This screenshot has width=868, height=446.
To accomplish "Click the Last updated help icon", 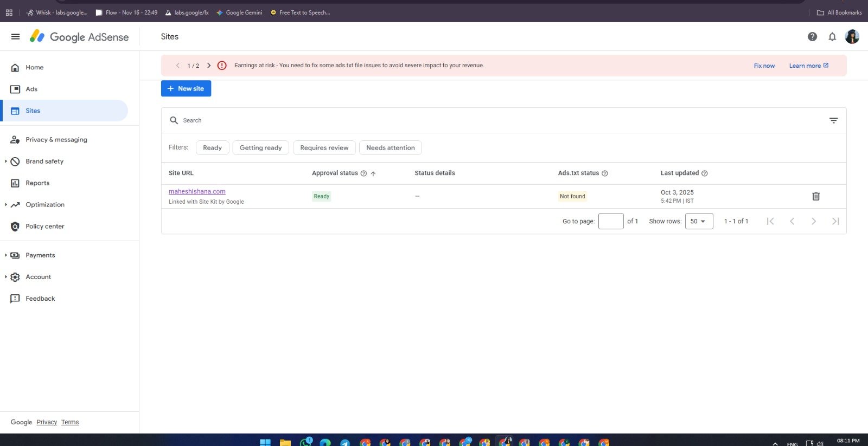I will coord(705,173).
